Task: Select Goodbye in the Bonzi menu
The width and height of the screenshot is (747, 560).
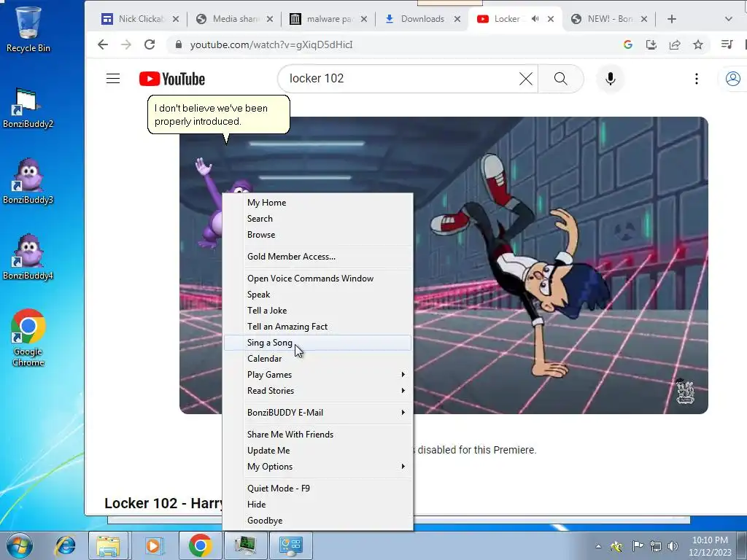Action: pos(317,521)
